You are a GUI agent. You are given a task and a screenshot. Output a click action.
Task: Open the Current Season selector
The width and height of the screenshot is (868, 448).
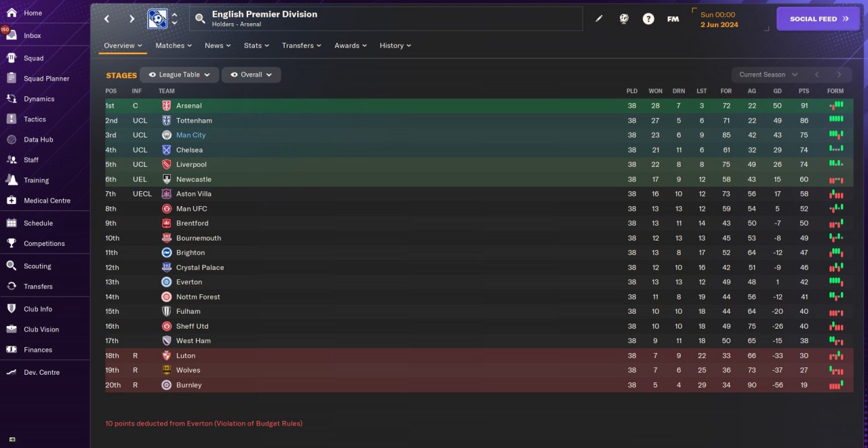tap(768, 75)
